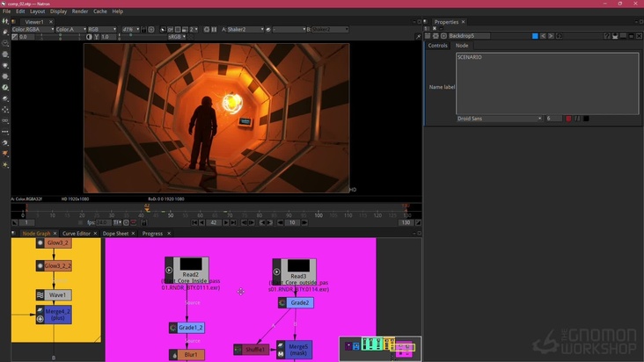The image size is (644, 362).
Task: Open the A input Shaker2 dropdown
Action: coord(245,30)
